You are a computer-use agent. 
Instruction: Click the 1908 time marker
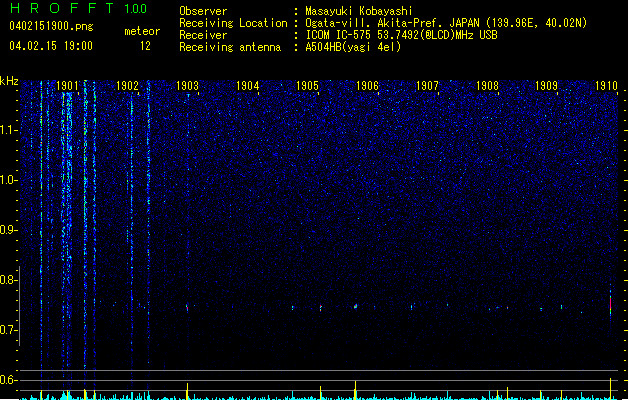pyautogui.click(x=487, y=85)
